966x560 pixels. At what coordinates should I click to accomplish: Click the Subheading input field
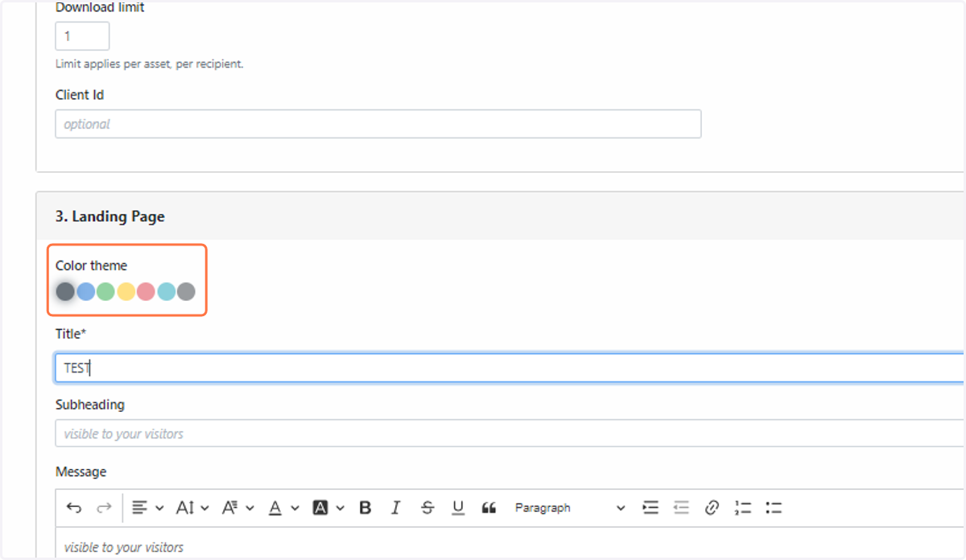coord(510,433)
